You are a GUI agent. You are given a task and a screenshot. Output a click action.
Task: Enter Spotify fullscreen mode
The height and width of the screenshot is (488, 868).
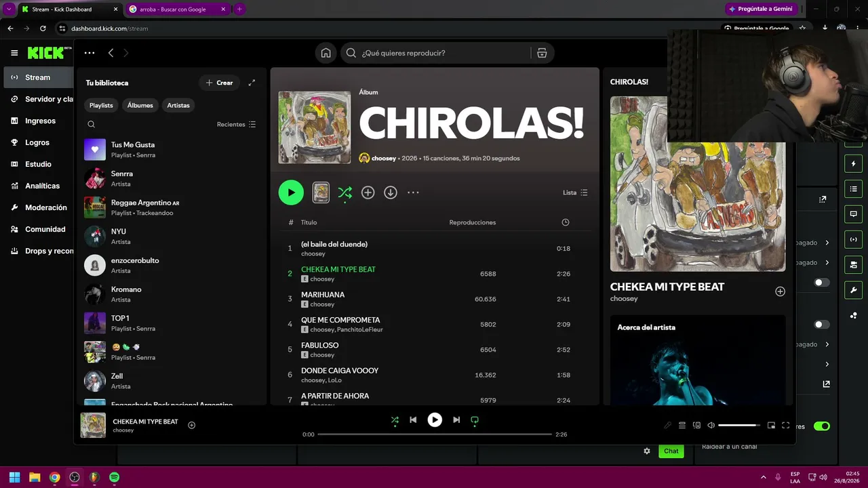tap(786, 425)
